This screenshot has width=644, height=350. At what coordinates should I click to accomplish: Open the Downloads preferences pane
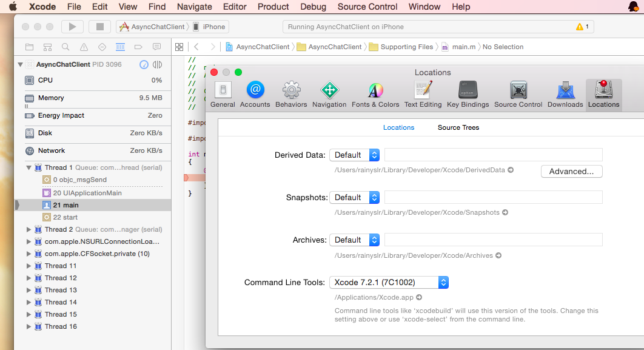click(x=565, y=95)
